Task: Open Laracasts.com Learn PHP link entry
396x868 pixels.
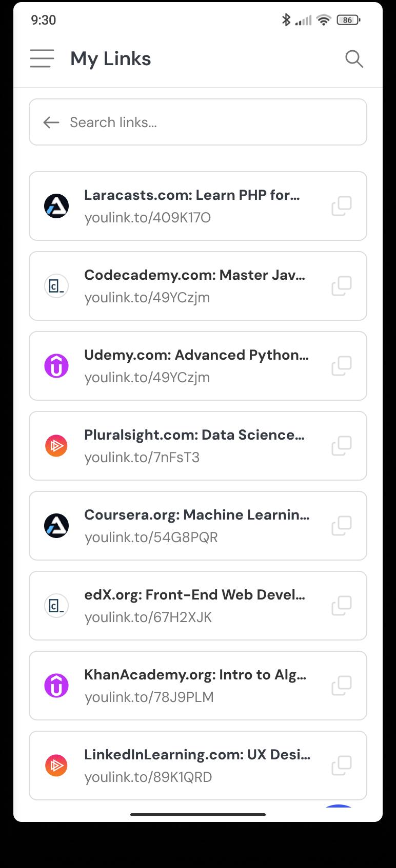Action: (198, 206)
